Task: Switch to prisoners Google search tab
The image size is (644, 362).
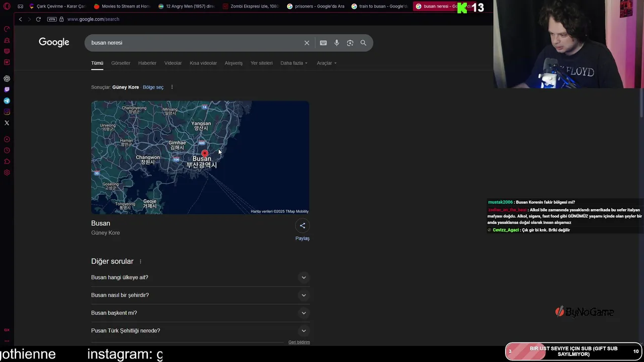Action: tap(314, 7)
